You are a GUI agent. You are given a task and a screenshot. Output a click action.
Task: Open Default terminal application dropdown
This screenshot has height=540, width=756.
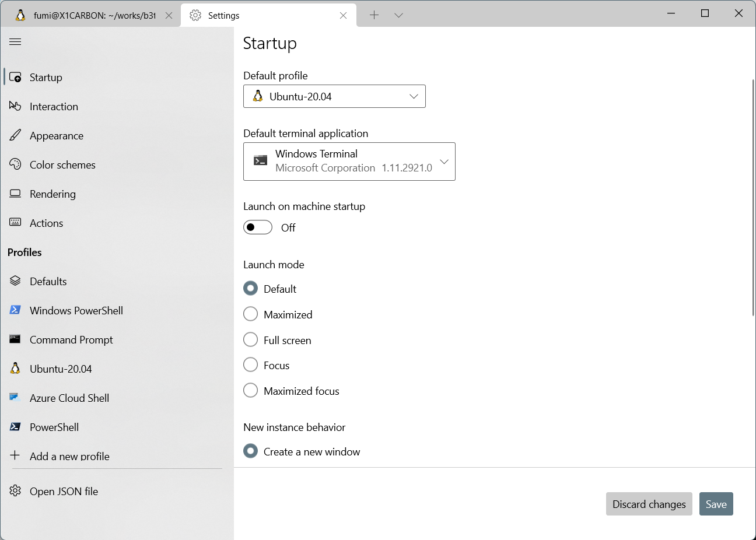(349, 162)
